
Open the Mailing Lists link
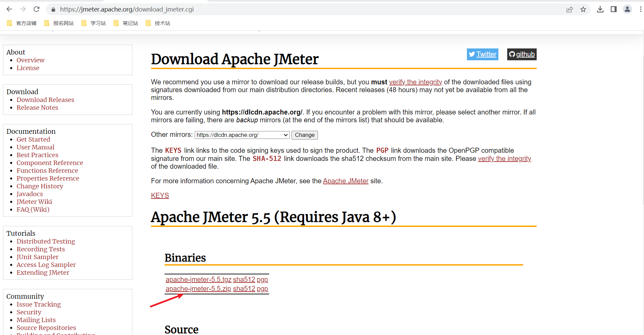click(36, 320)
